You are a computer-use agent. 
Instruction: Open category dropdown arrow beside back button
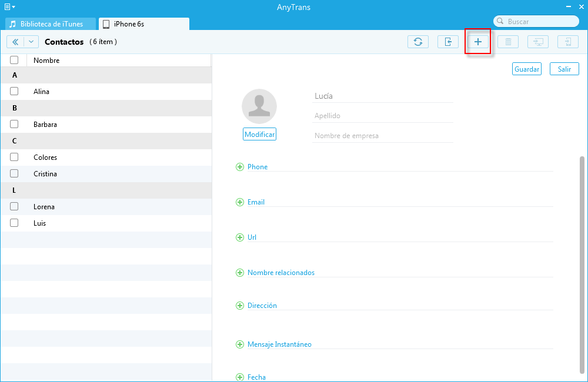pyautogui.click(x=31, y=42)
